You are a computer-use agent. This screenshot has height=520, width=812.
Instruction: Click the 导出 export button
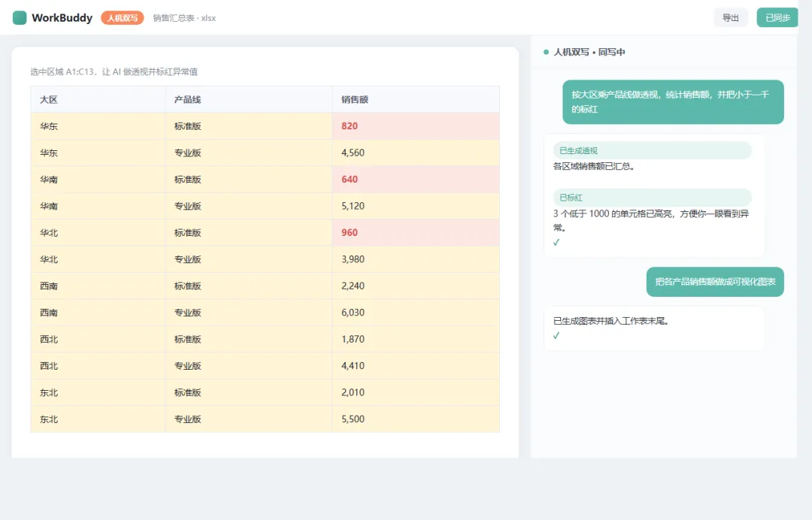point(730,17)
